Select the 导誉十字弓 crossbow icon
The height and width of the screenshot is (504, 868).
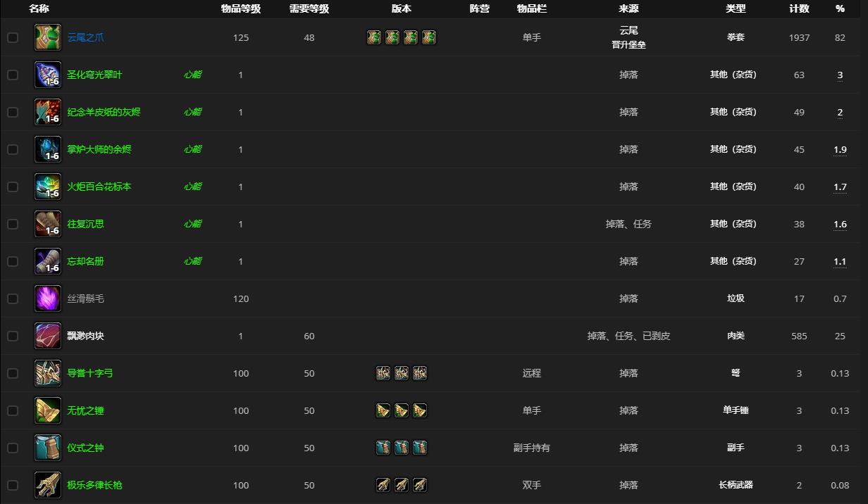click(x=47, y=373)
